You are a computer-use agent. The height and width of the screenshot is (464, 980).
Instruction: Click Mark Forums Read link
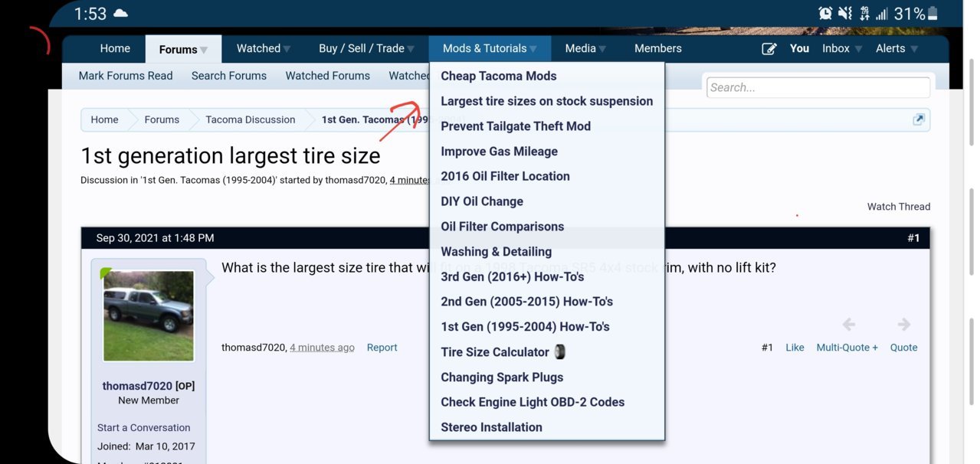tap(126, 76)
